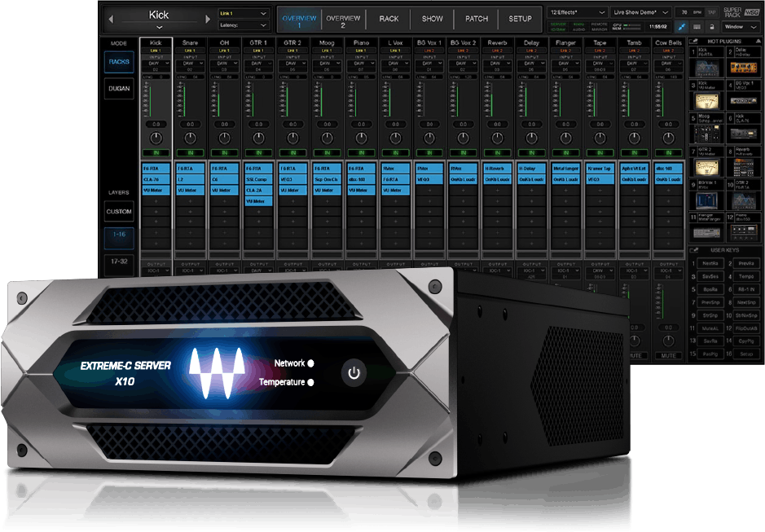The height and width of the screenshot is (532, 765).
Task: Go to next channel with right arrow
Action: pos(207,18)
